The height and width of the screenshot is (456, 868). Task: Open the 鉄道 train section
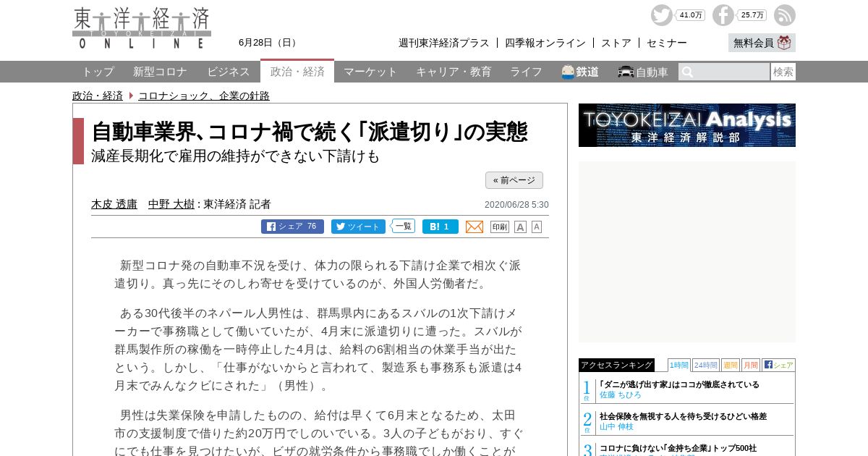pos(580,72)
